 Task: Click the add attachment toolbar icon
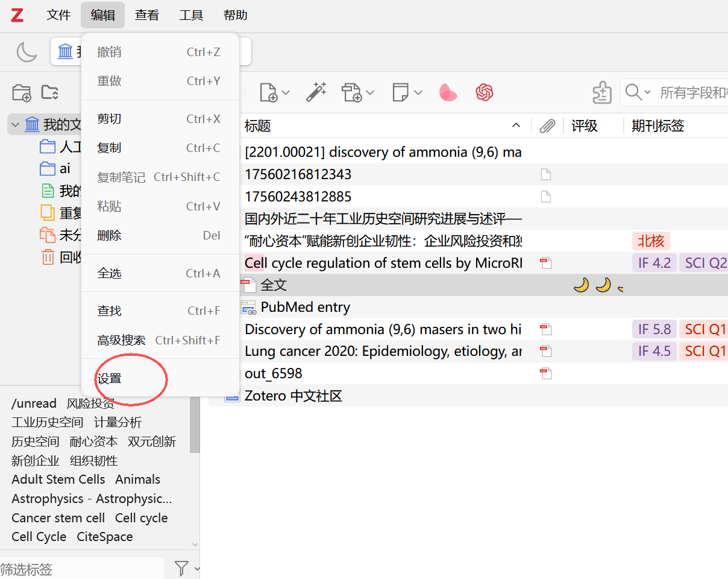tap(352, 92)
